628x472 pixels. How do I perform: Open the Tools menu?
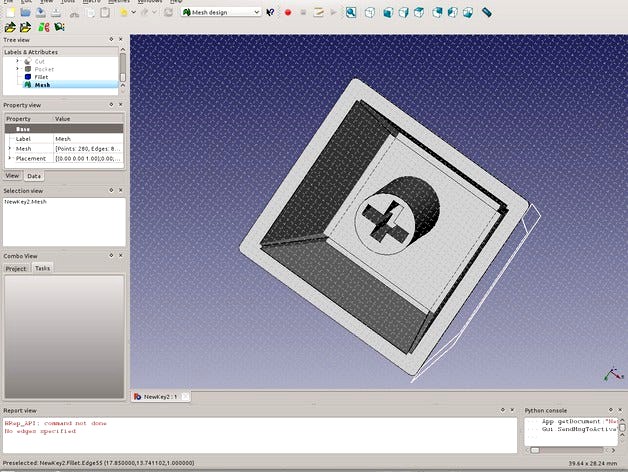tap(67, 3)
